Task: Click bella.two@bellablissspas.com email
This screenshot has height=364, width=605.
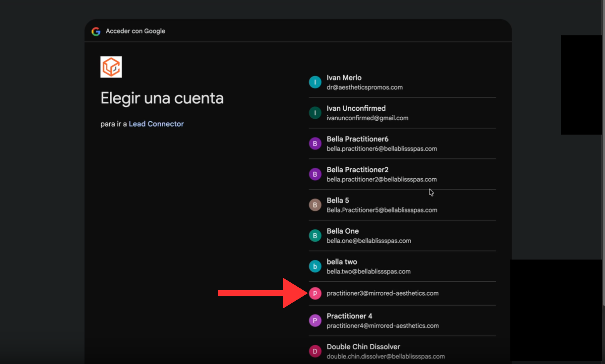Action: (x=368, y=272)
